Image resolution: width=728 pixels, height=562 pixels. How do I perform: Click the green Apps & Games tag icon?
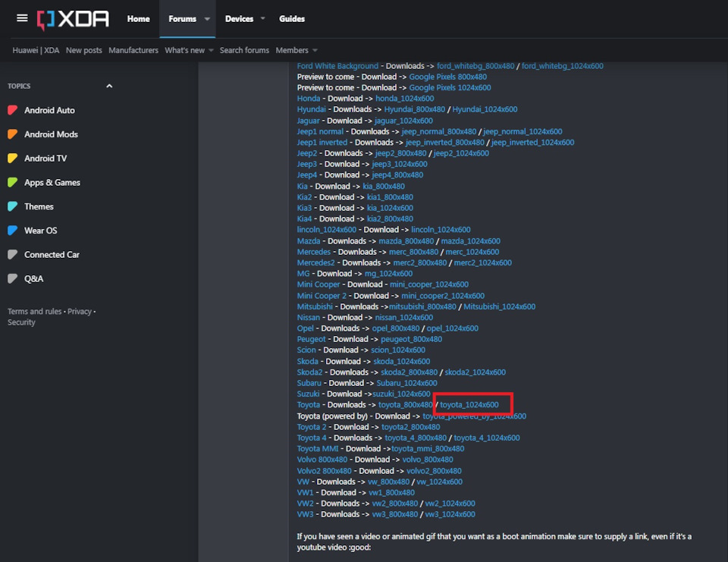[x=13, y=183]
